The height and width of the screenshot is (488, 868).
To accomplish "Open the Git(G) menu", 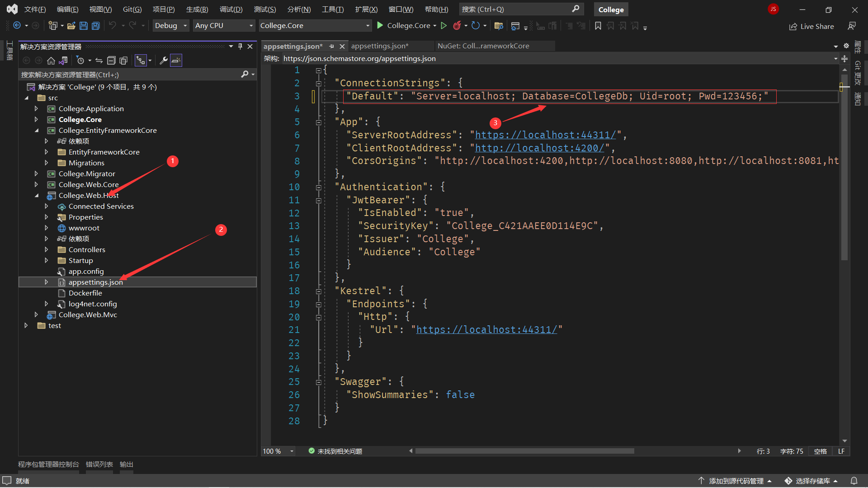I will click(132, 9).
